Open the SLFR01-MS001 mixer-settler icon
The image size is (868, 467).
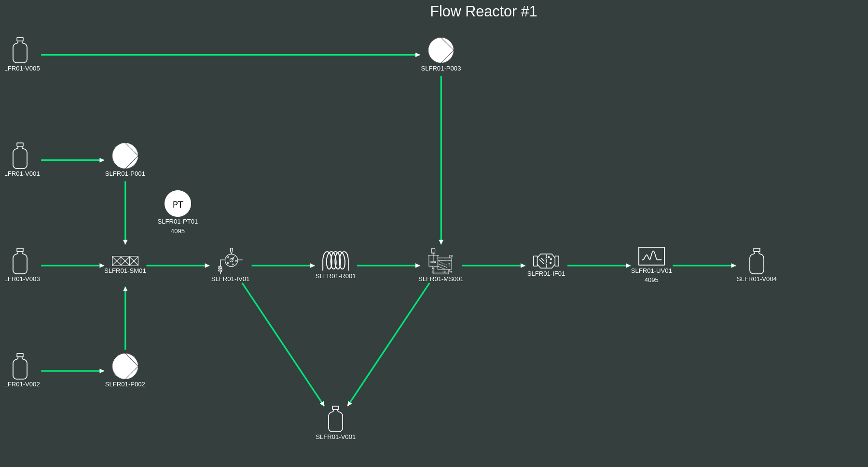tap(441, 261)
